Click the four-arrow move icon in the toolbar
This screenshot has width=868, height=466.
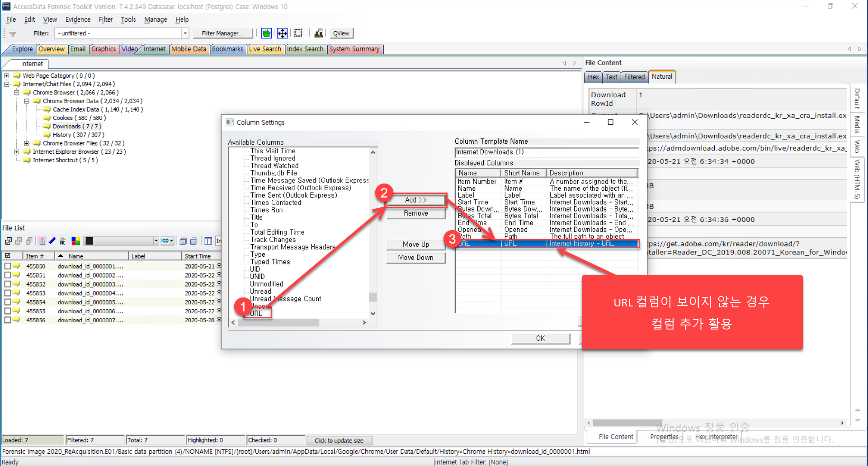coord(282,33)
